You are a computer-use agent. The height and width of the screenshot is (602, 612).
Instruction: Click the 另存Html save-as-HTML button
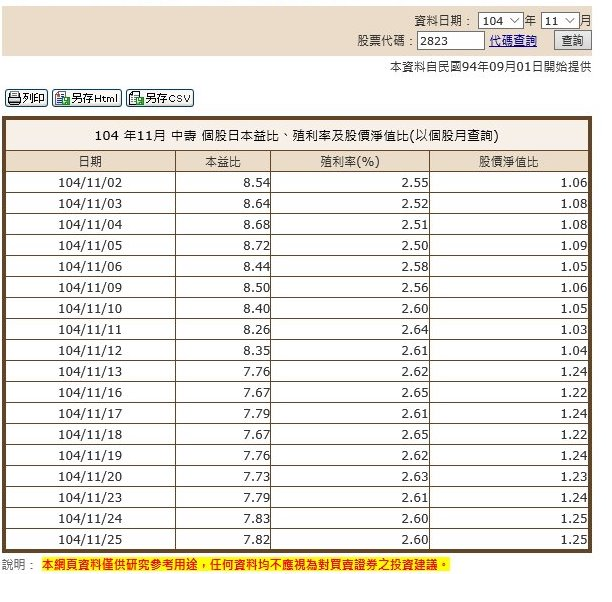tap(87, 98)
